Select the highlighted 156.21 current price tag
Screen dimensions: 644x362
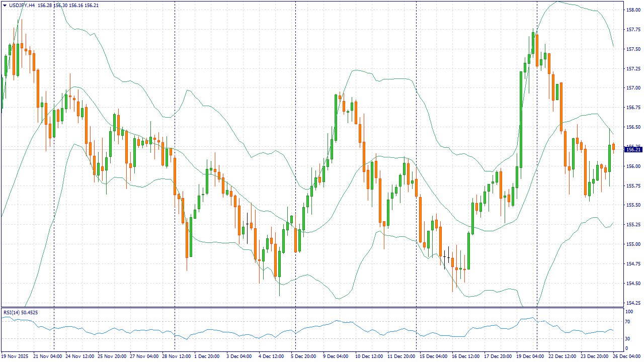(x=633, y=149)
